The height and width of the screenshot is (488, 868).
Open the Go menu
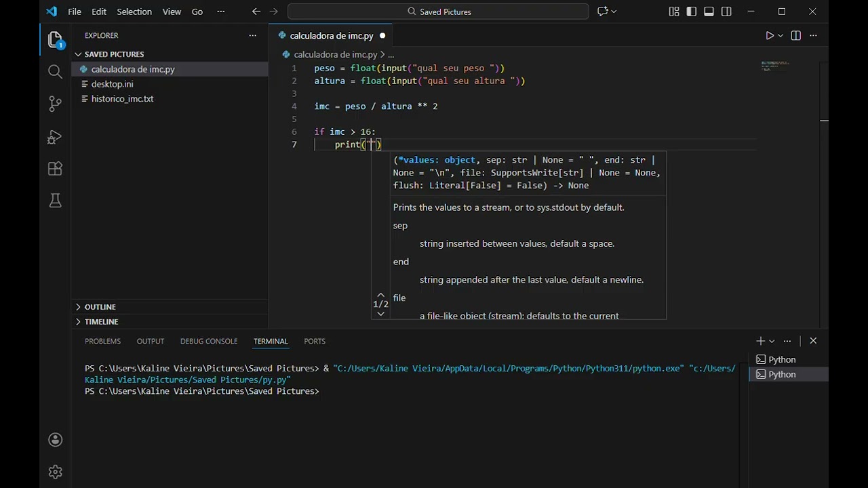197,12
